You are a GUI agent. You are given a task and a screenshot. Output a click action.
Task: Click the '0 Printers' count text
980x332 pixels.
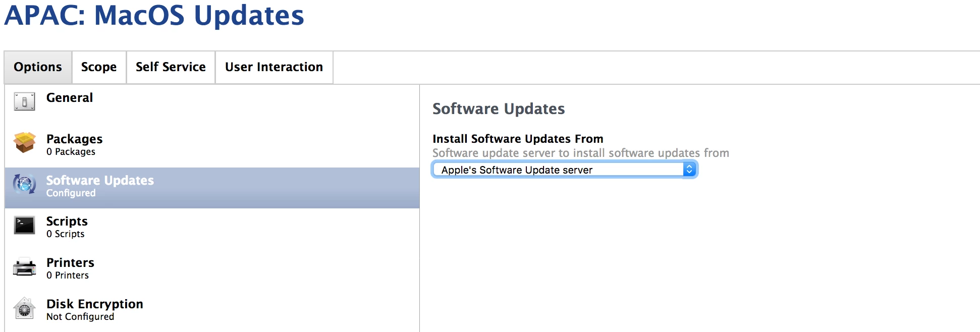68,275
